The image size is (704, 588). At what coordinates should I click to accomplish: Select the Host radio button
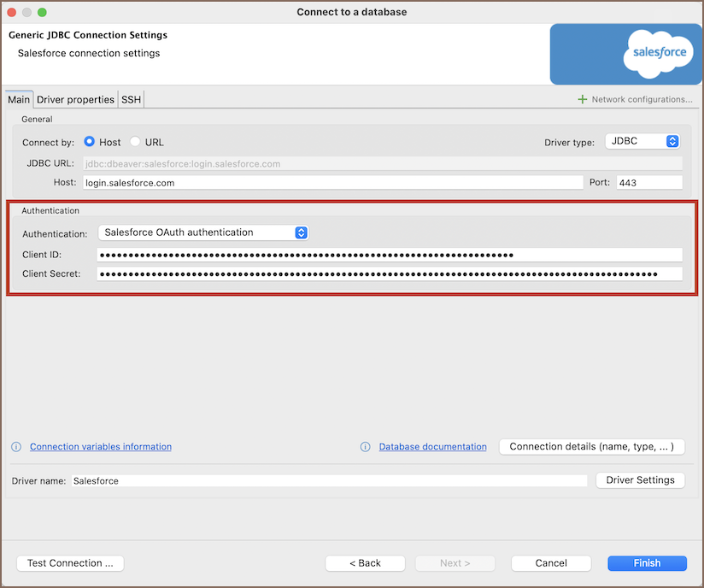coord(90,142)
